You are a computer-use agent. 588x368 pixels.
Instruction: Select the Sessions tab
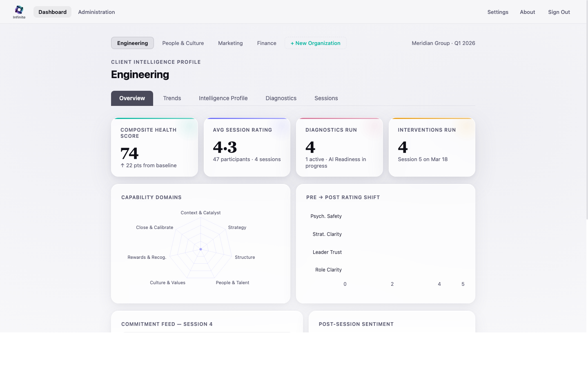(x=326, y=98)
